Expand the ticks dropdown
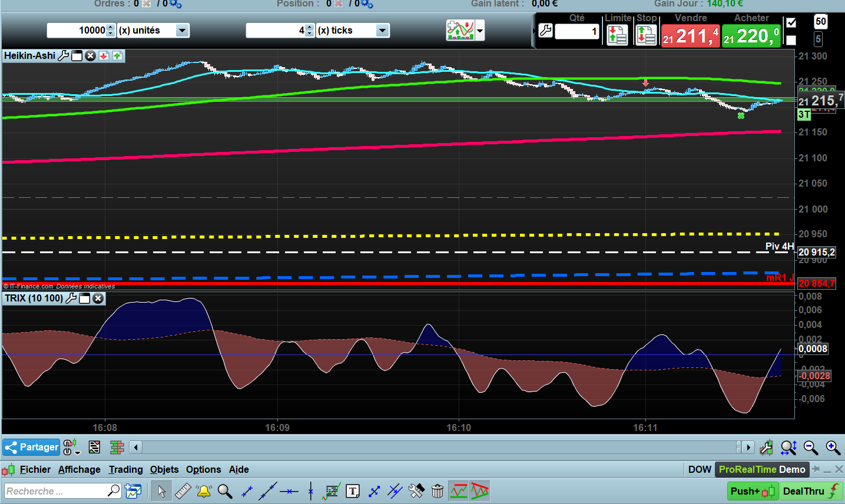The image size is (845, 504). pyautogui.click(x=383, y=30)
